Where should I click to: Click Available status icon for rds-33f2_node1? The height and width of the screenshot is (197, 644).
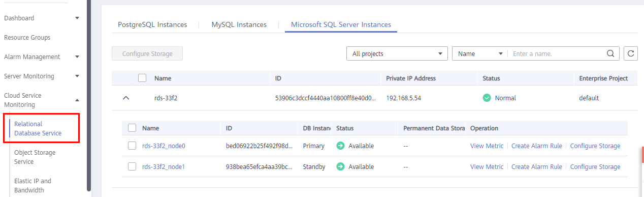340,167
